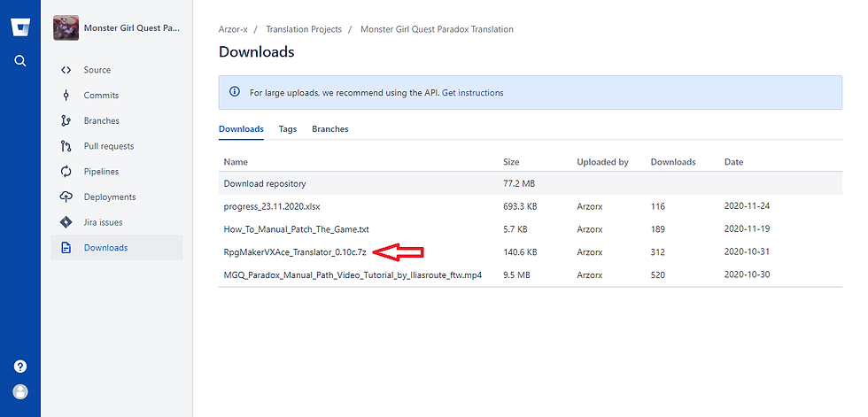
Task: Download progress_23.11.2020.xlsx
Action: [x=272, y=206]
